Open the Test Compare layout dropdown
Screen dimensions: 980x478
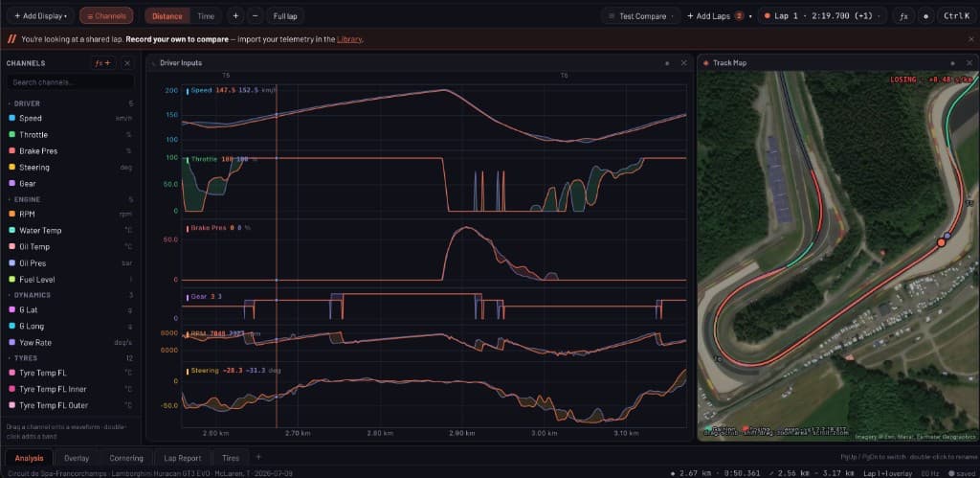pyautogui.click(x=642, y=16)
